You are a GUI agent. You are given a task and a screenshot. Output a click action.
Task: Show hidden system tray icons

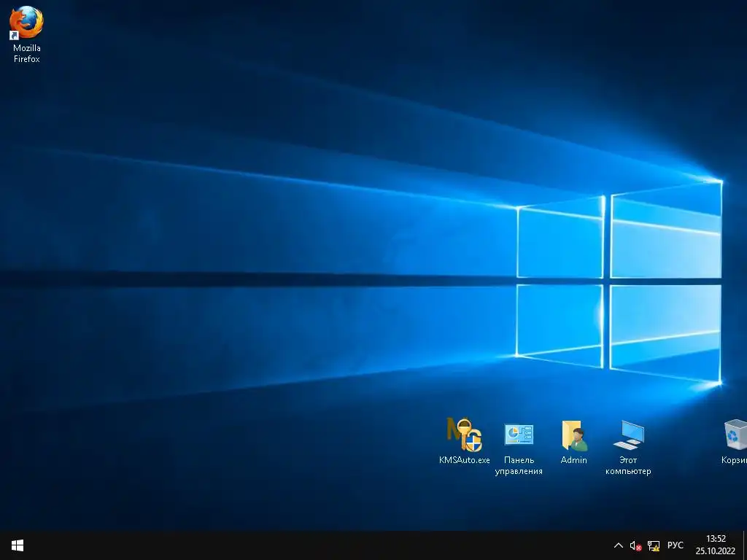pos(619,545)
